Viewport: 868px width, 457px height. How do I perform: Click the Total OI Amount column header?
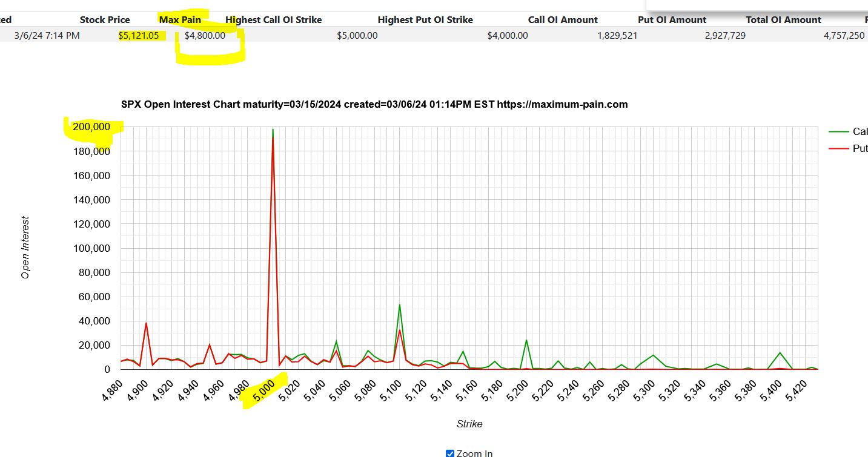(x=783, y=19)
